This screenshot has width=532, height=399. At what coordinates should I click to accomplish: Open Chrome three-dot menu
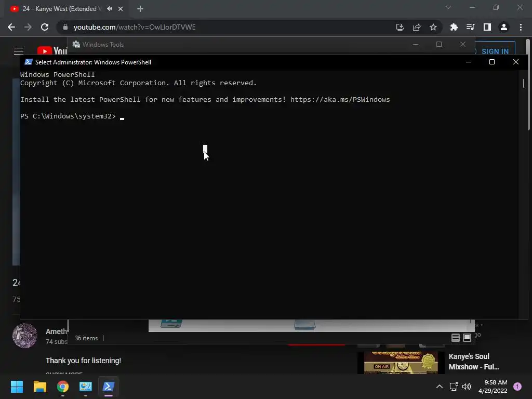pyautogui.click(x=521, y=27)
